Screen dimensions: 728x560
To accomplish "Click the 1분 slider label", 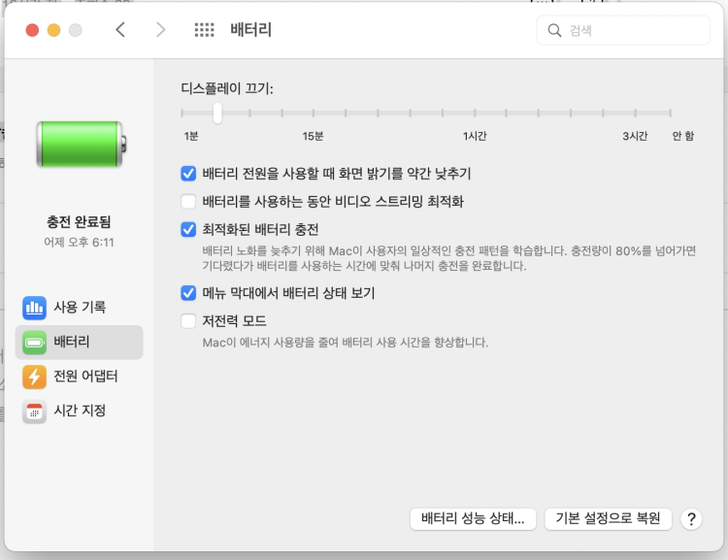I will pyautogui.click(x=191, y=136).
